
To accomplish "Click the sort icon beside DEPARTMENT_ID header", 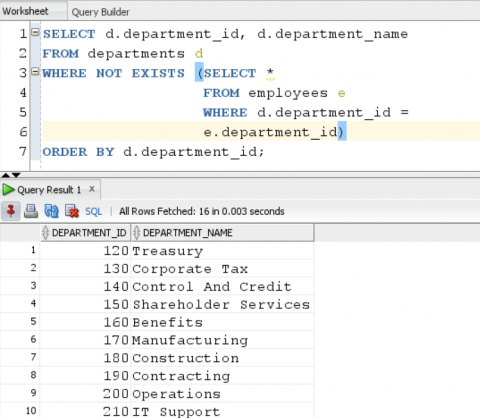I will (46, 233).
